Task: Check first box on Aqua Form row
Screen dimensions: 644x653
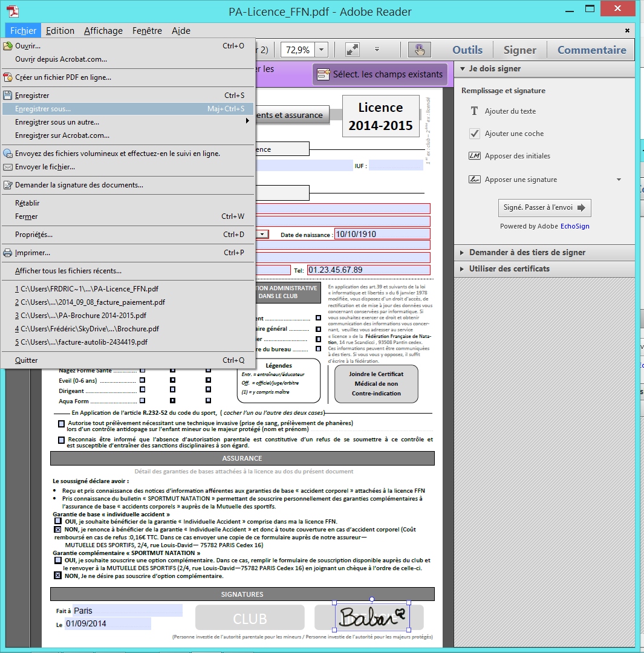Action: (x=143, y=401)
